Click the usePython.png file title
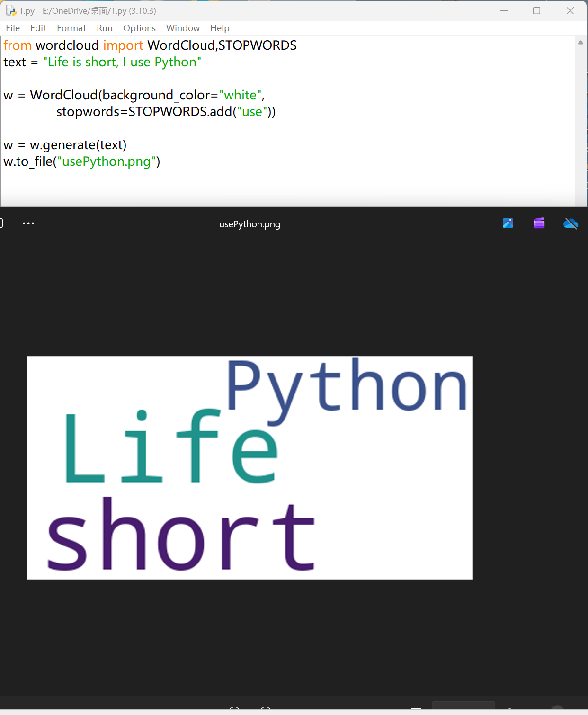The height and width of the screenshot is (715, 588). [249, 224]
